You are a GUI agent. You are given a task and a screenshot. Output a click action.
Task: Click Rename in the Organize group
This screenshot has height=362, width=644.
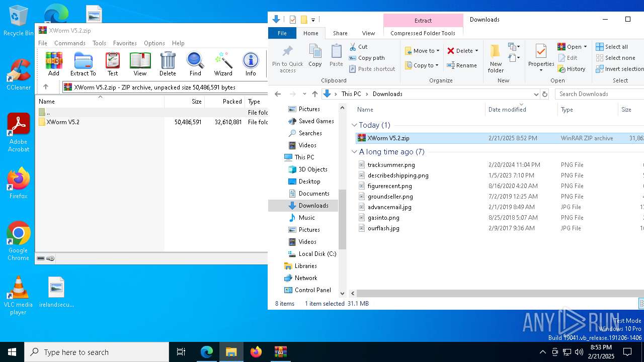point(462,65)
